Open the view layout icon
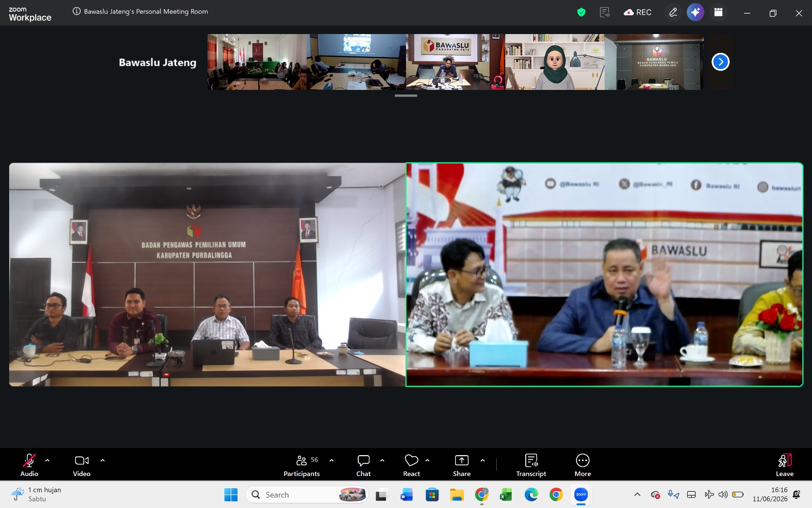 (x=718, y=12)
